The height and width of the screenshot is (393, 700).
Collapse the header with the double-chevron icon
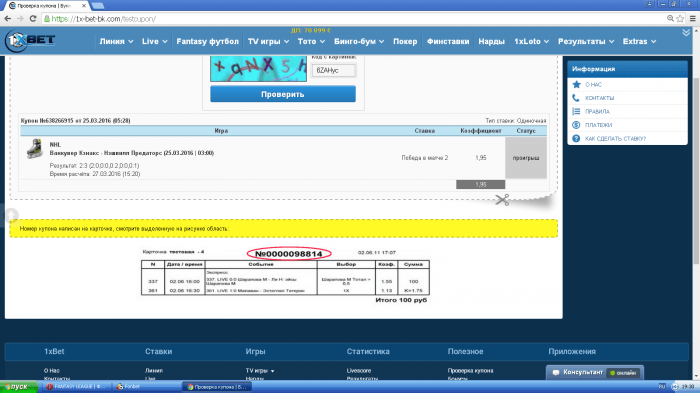(686, 33)
